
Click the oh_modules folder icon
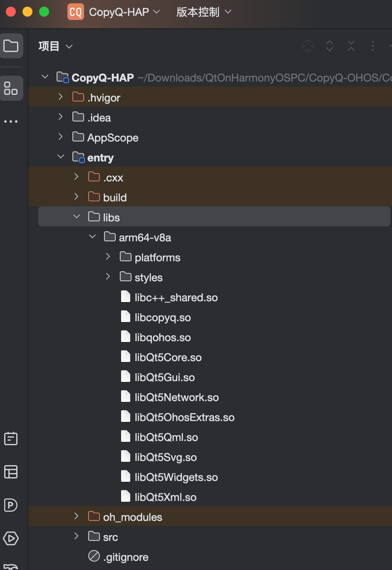(x=94, y=516)
